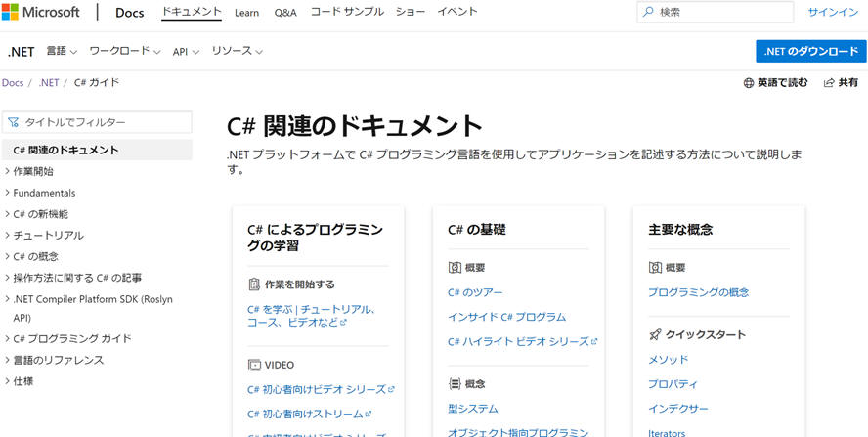
Task: Open the Docs header link
Action: 130,12
